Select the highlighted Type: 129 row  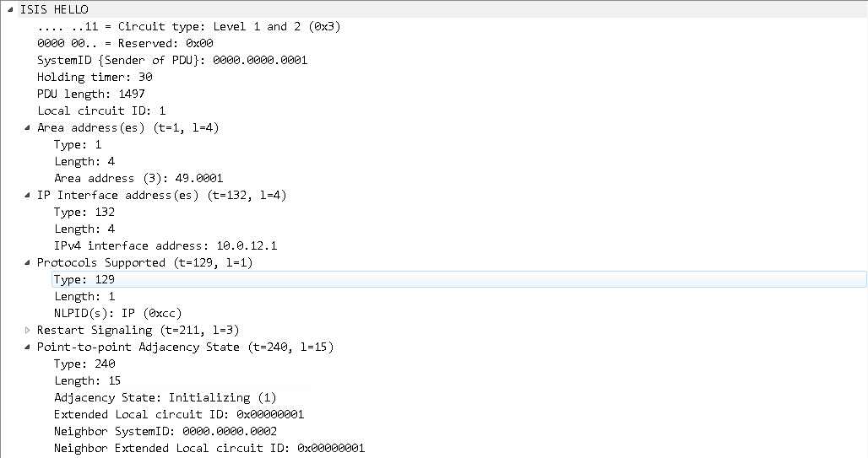84,279
